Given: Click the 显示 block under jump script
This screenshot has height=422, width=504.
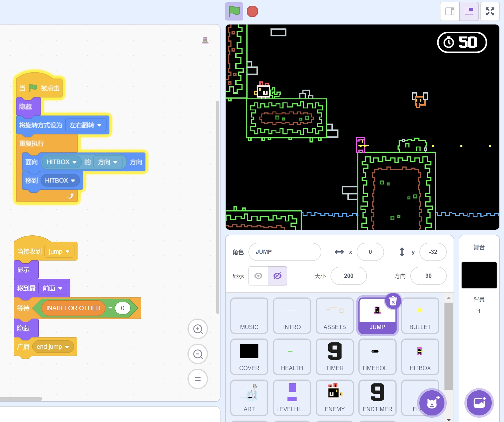Looking at the screenshot, I should pyautogui.click(x=26, y=270).
